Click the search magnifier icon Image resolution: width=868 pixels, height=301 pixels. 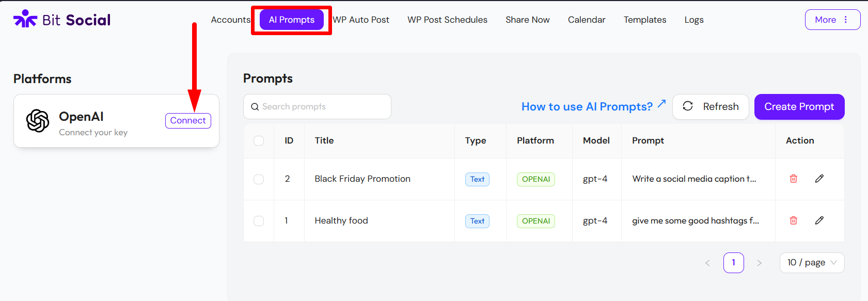255,107
